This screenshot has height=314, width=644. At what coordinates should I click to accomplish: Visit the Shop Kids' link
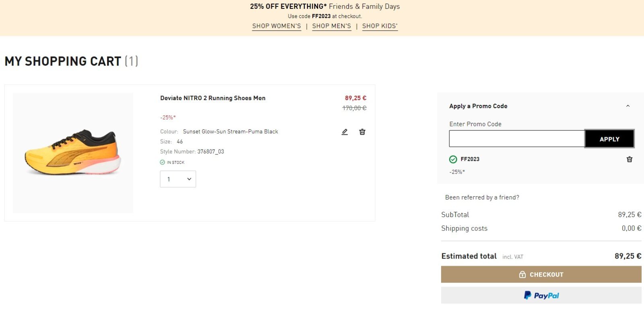380,26
